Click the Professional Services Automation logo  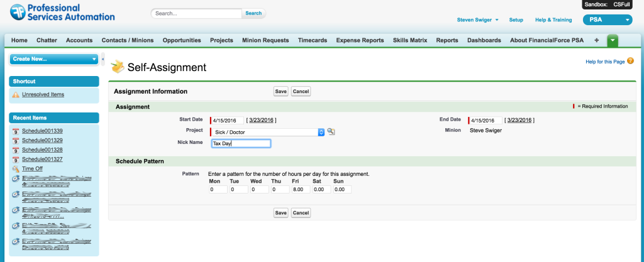click(62, 13)
